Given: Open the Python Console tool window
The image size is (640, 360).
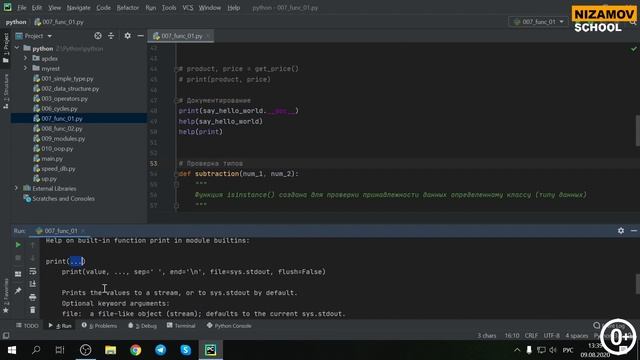Looking at the screenshot, I should pos(229,326).
